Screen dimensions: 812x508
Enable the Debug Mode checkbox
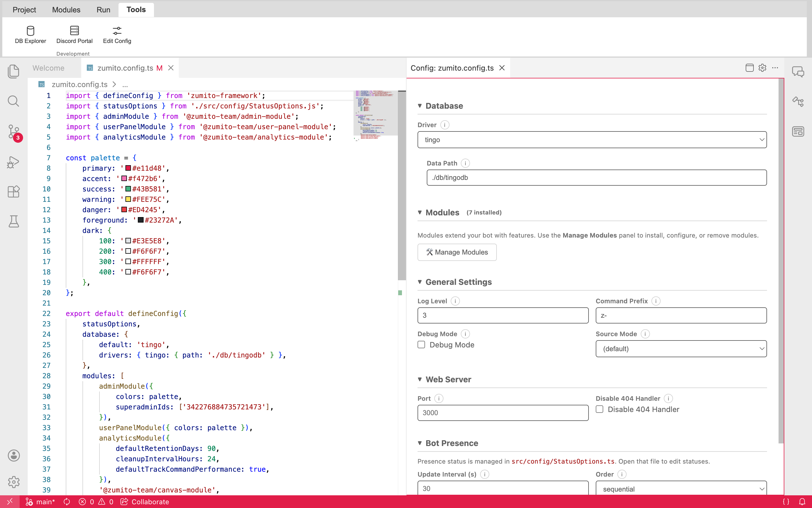(x=421, y=345)
